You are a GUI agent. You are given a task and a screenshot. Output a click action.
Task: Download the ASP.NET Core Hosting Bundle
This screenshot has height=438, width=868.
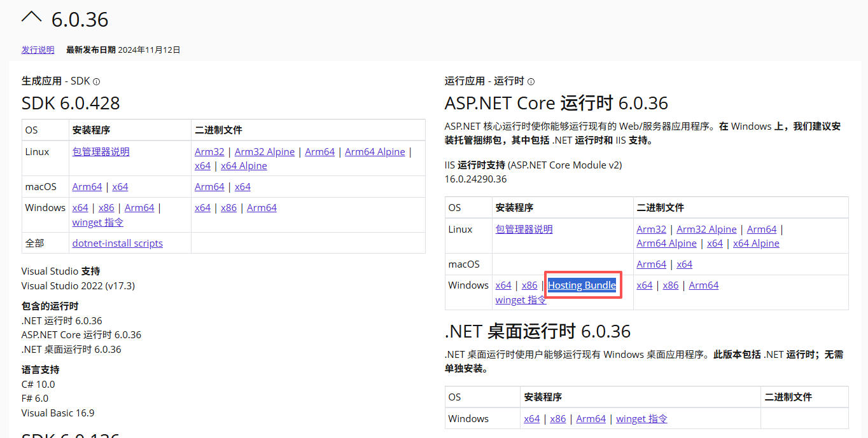click(x=582, y=285)
